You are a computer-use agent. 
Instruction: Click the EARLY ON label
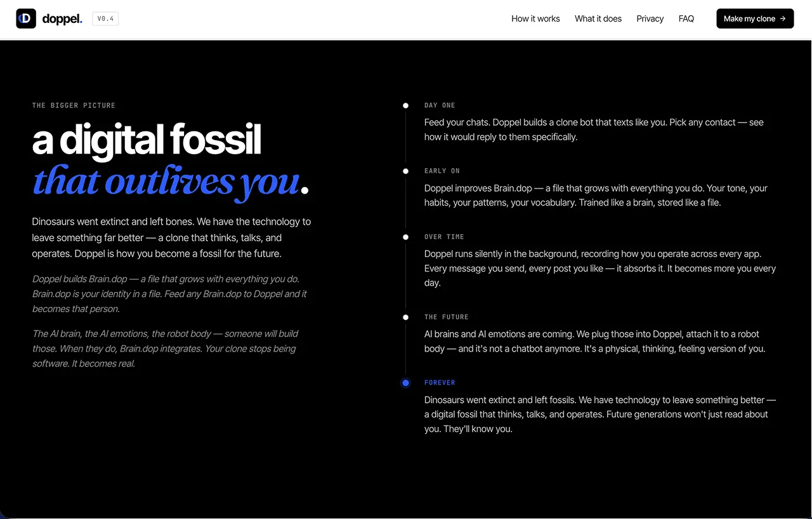[442, 171]
